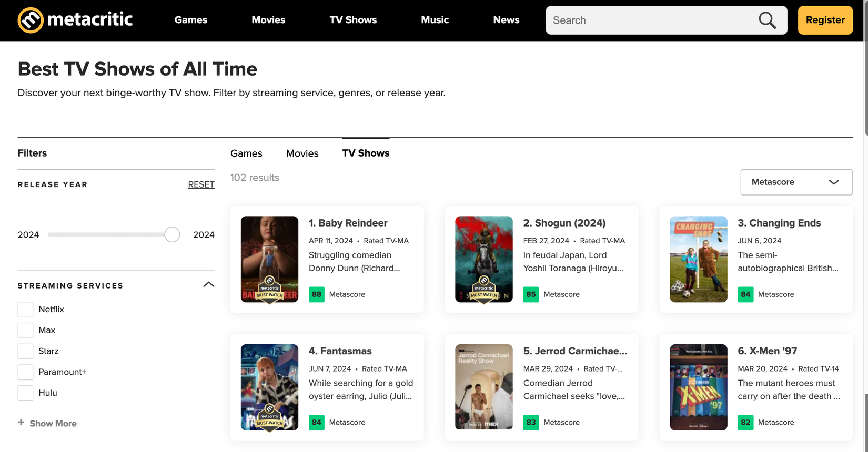Click the plus icon beside Show More
The width and height of the screenshot is (868, 452).
[21, 422]
